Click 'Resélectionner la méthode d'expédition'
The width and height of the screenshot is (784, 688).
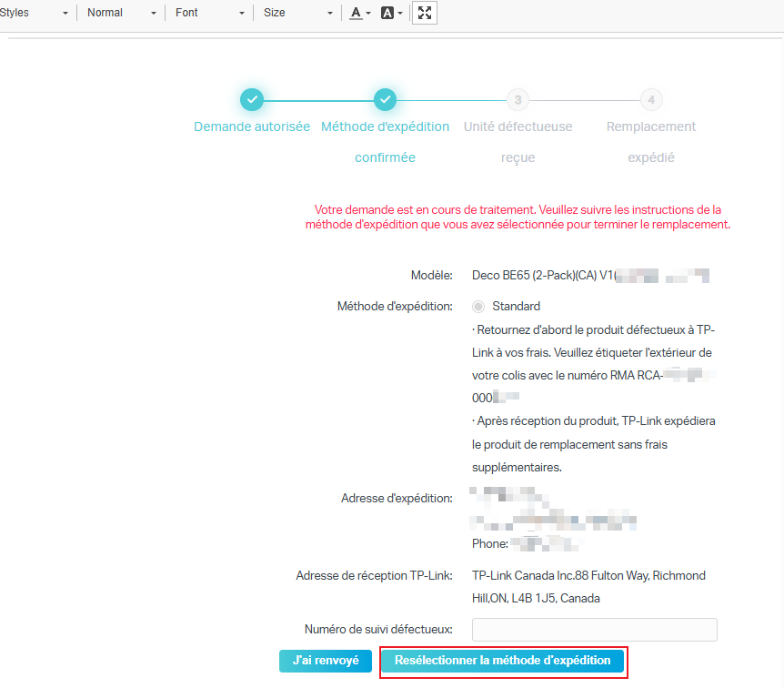(502, 663)
